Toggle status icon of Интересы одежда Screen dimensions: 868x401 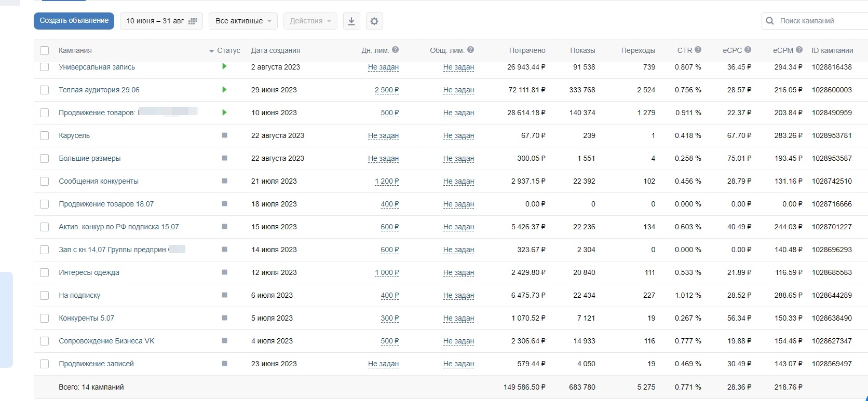click(224, 272)
